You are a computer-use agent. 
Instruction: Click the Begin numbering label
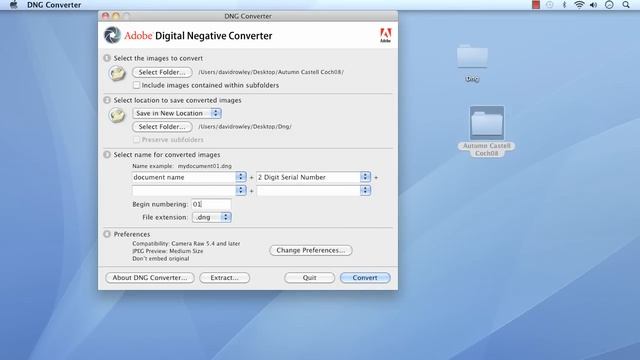click(160, 204)
